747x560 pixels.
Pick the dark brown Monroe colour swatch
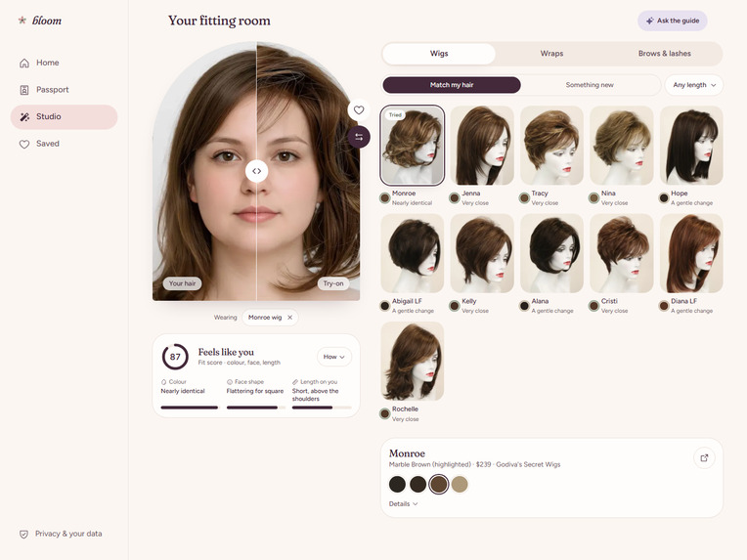click(417, 485)
